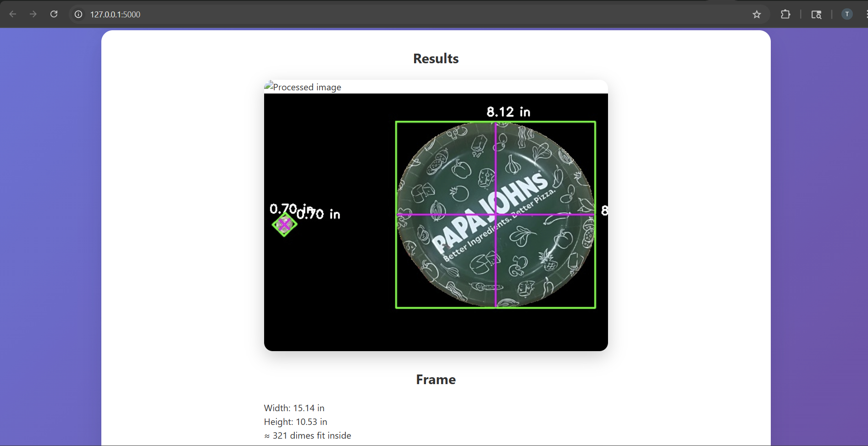Image resolution: width=868 pixels, height=446 pixels.
Task: Click the Frame heading
Action: pyautogui.click(x=436, y=380)
